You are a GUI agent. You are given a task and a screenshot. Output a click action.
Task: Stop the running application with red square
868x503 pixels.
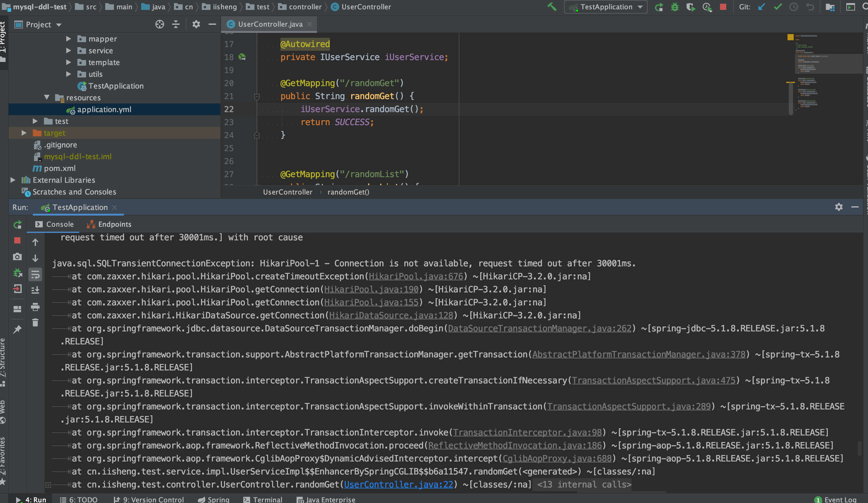click(x=723, y=7)
